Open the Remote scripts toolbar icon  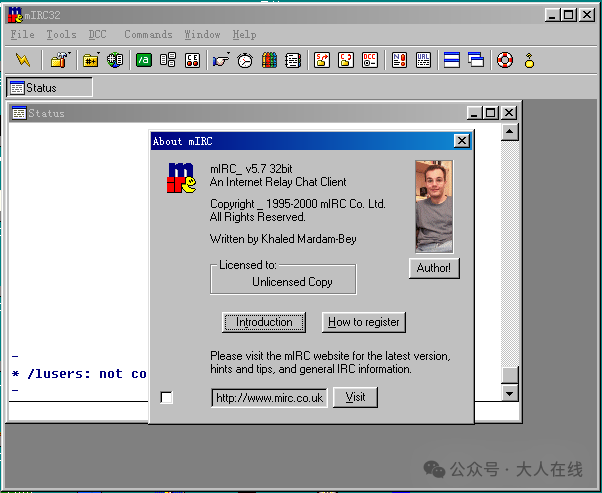pyautogui.click(x=192, y=60)
